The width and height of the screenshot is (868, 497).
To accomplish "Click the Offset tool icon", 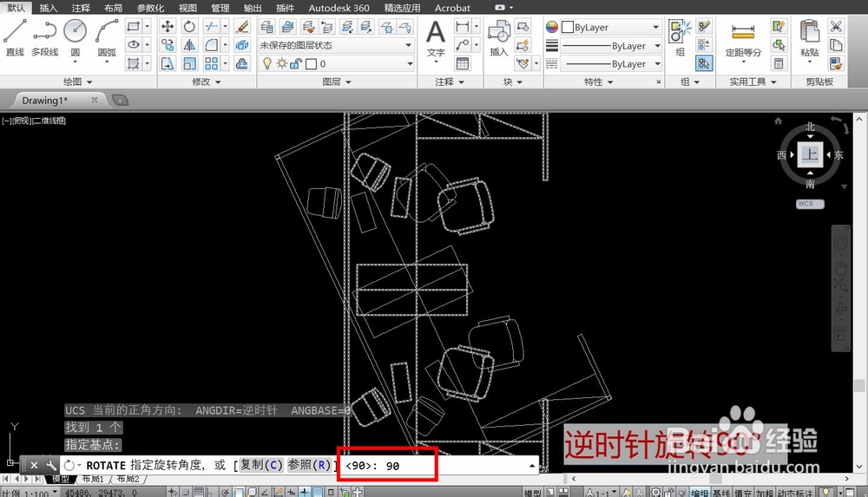I will click(x=242, y=63).
